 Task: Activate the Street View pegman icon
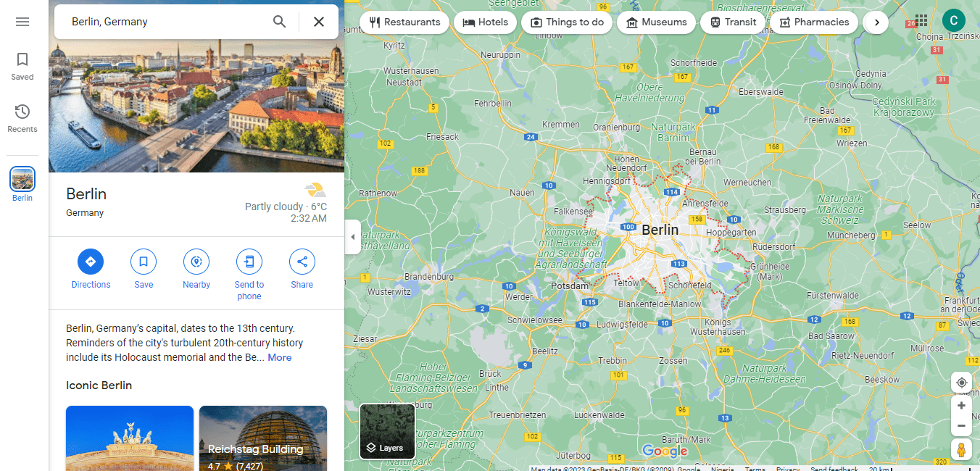(961, 449)
